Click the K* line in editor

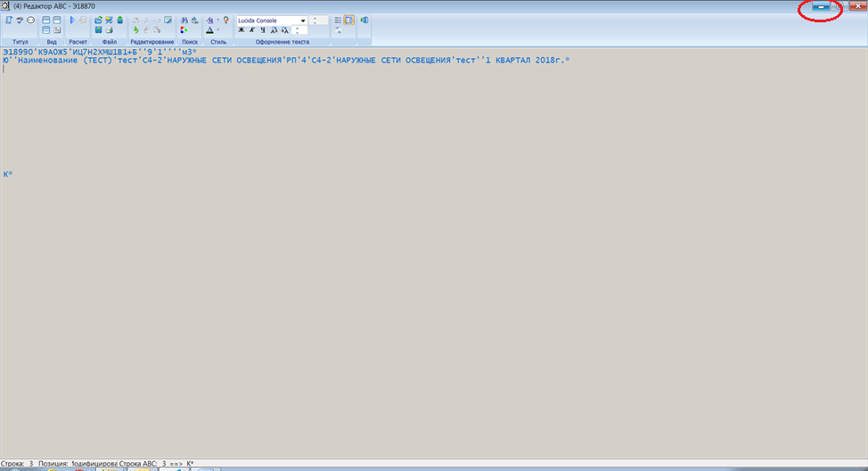pyautogui.click(x=8, y=174)
